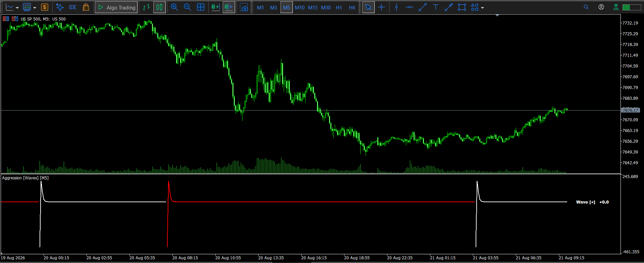Viewport: 644px width, 263px height.
Task: Click the current price label 7676.17
Action: tap(630, 110)
